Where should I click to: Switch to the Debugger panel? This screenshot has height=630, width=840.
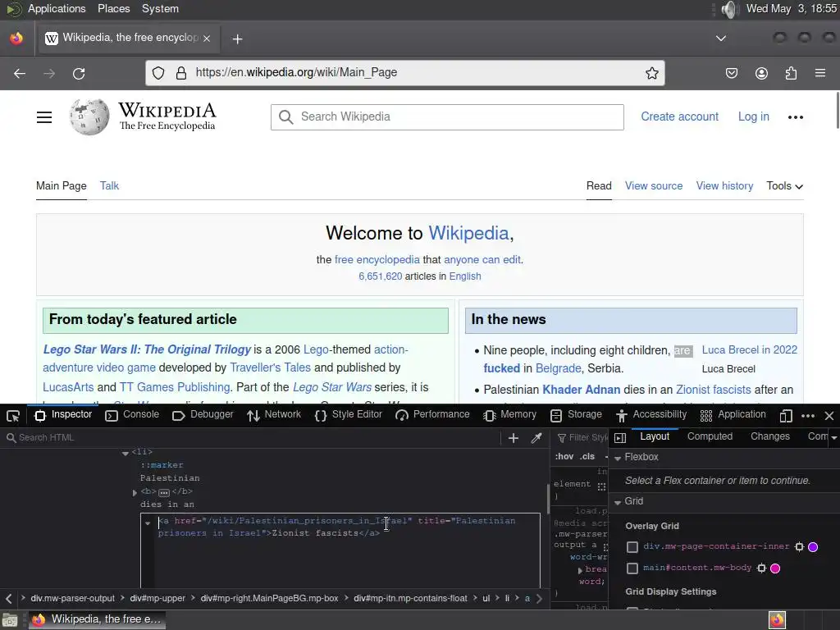[x=203, y=415]
